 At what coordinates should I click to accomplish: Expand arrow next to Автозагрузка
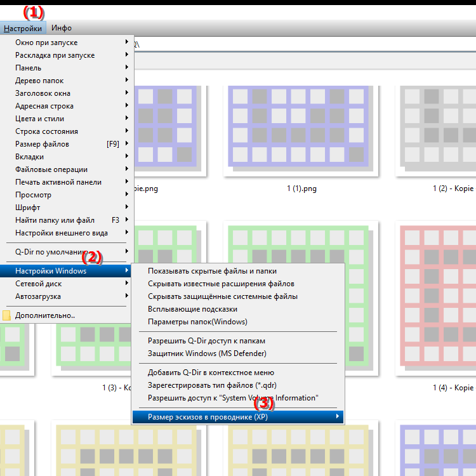click(127, 296)
